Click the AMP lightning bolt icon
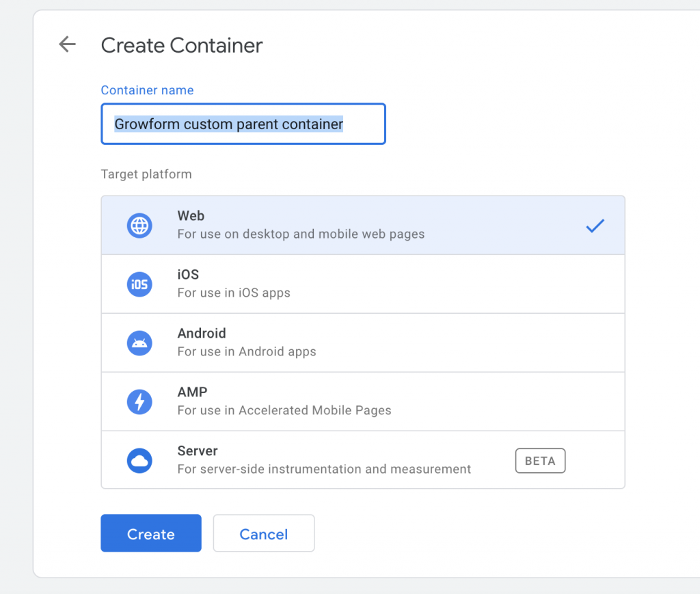The width and height of the screenshot is (700, 594). pyautogui.click(x=139, y=402)
